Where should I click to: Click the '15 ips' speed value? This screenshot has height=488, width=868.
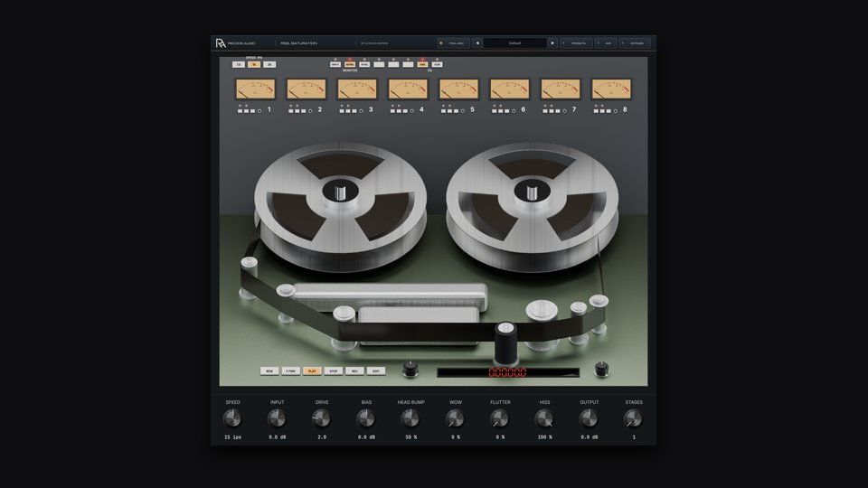(232, 437)
